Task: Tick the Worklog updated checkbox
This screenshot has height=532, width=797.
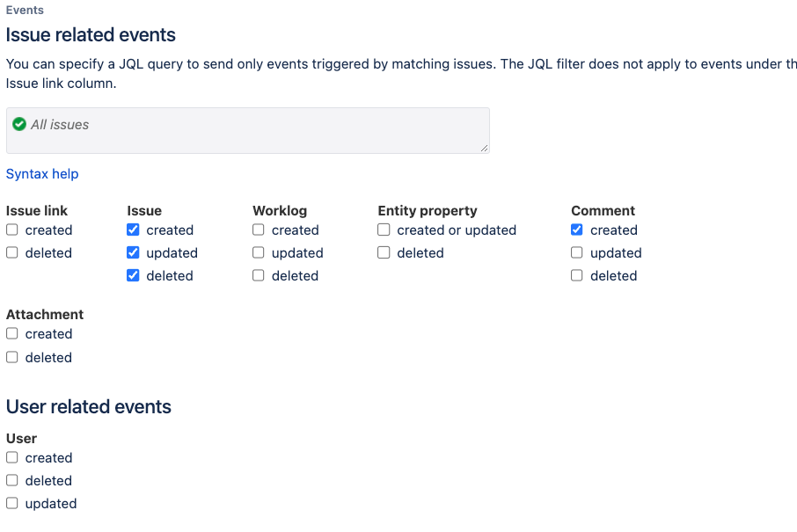Action: (259, 252)
